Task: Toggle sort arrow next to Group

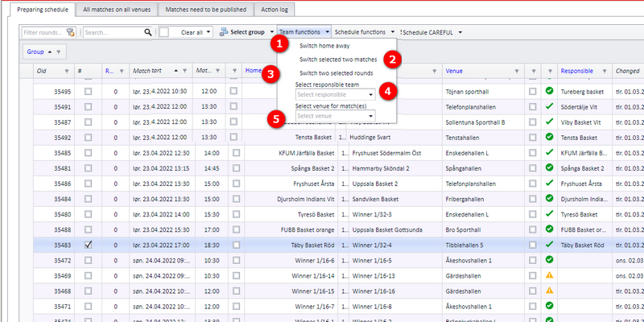Action: pyautogui.click(x=50, y=52)
